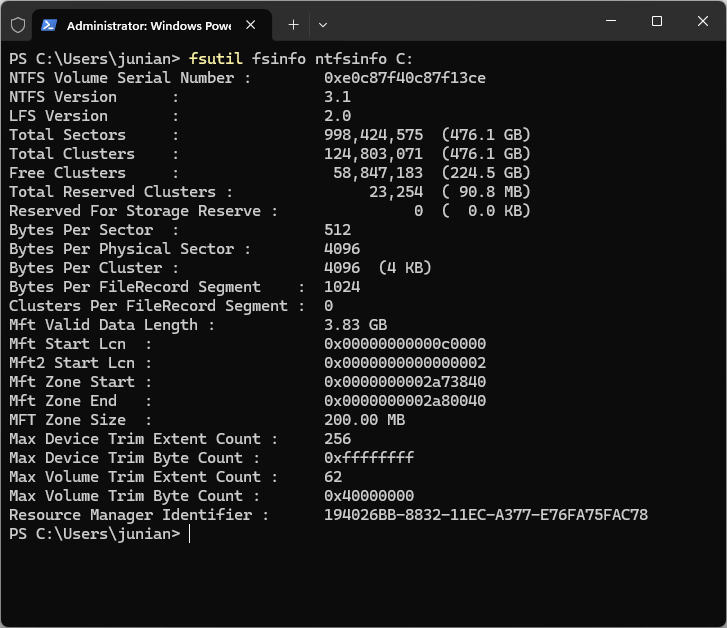Click Mft2 Start Lcn value 0x0000000000000002
Screen dimensions: 727x628
405,363
